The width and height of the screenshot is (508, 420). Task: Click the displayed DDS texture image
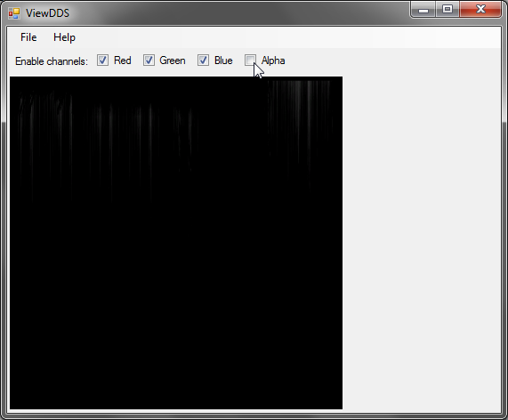[x=176, y=243]
